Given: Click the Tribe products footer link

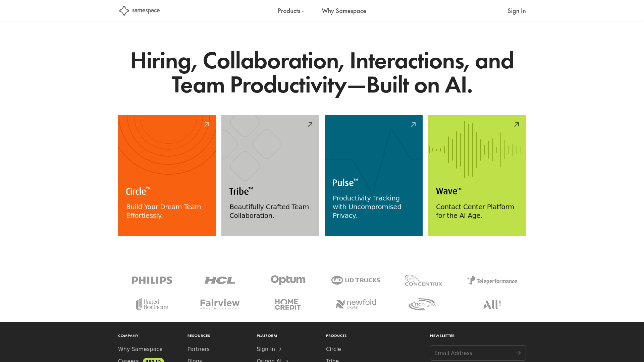Looking at the screenshot, I should click(x=332, y=360).
